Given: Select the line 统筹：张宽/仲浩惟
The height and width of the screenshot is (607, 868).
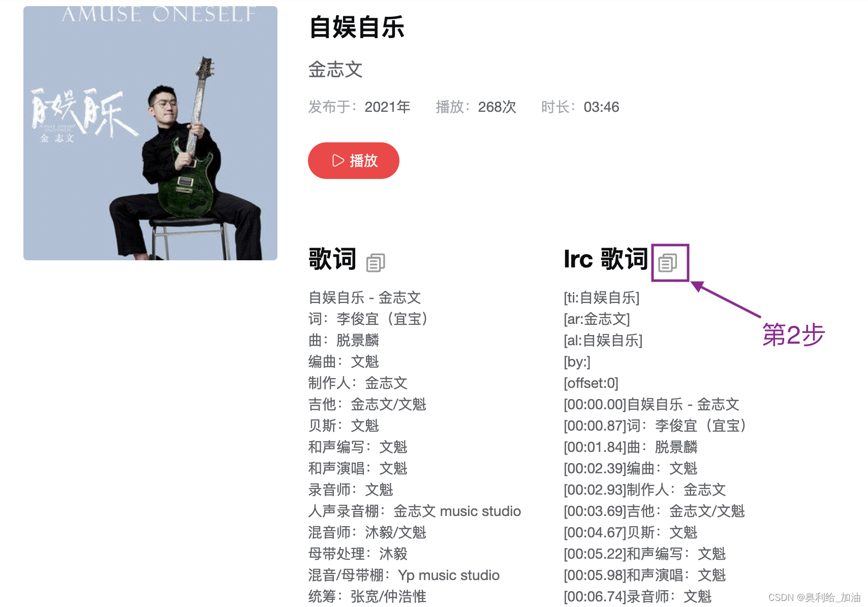Looking at the screenshot, I should tap(367, 596).
